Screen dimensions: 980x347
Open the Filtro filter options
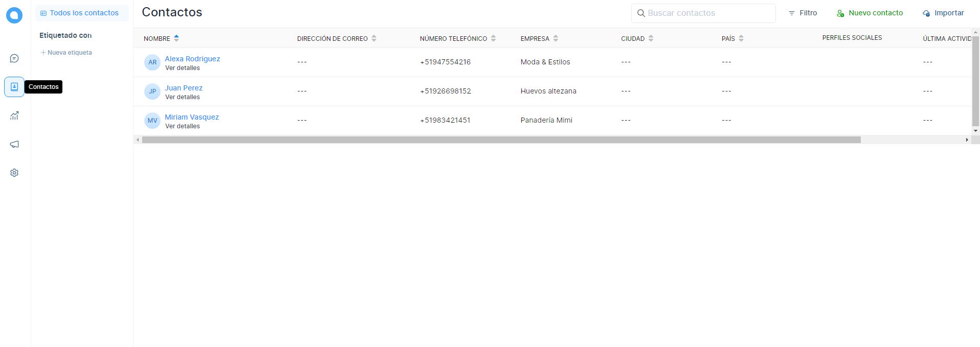pos(803,13)
